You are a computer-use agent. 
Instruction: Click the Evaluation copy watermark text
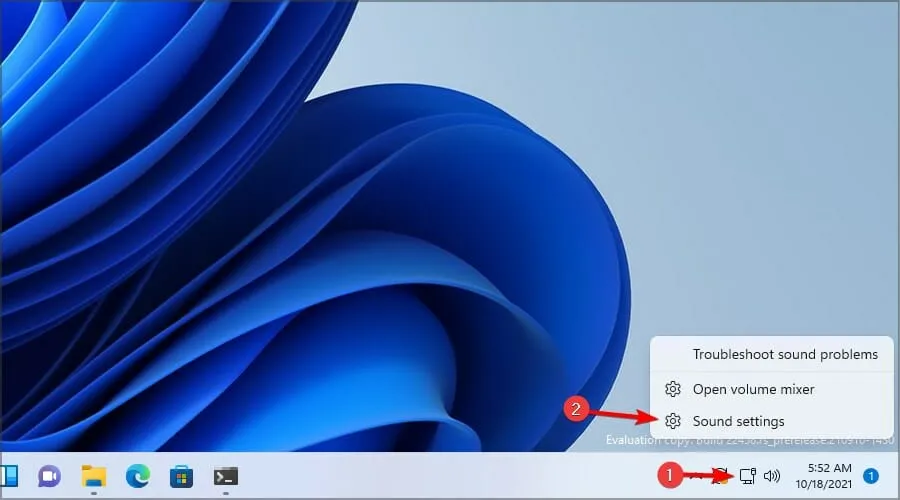pyautogui.click(x=640, y=440)
